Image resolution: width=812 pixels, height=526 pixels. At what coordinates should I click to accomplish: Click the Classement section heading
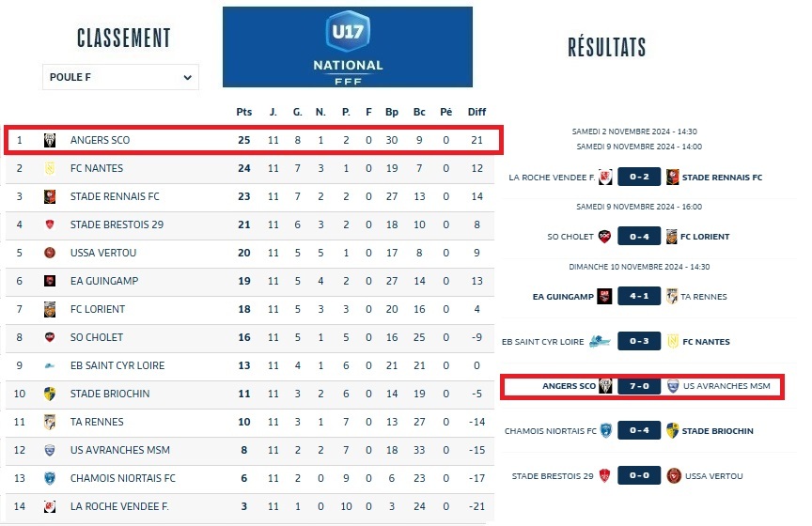pos(124,39)
